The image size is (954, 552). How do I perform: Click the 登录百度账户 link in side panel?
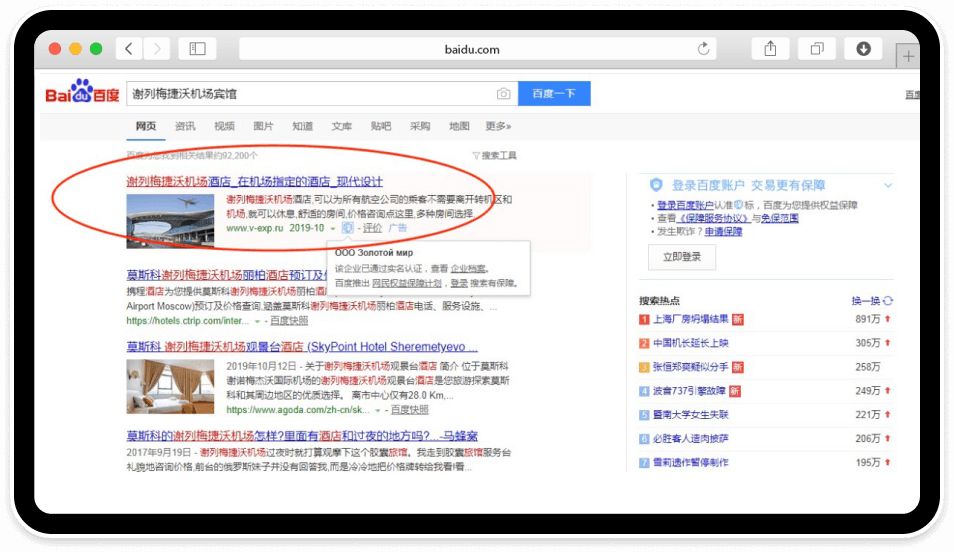(x=685, y=205)
